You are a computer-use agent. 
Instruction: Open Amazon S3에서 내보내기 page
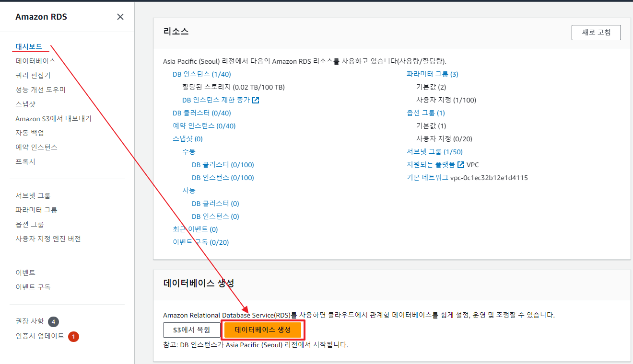pyautogui.click(x=53, y=118)
